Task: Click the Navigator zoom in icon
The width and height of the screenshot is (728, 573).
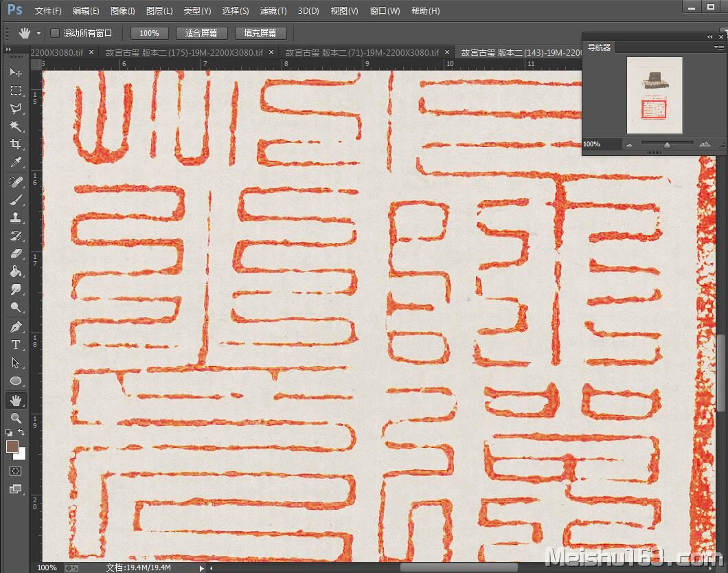Action: click(x=705, y=144)
